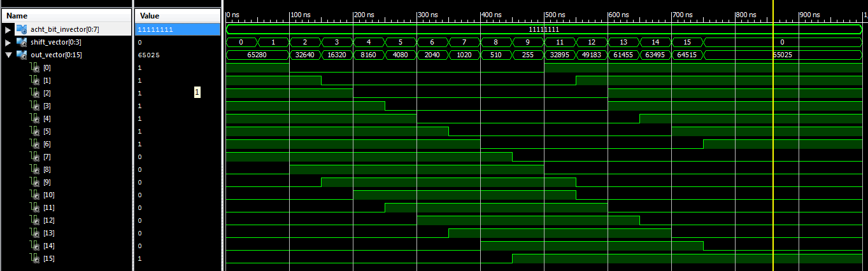Screen dimensions: 868x271
Task: Click the shift_vector waveform segment 11
Action: tap(560, 43)
